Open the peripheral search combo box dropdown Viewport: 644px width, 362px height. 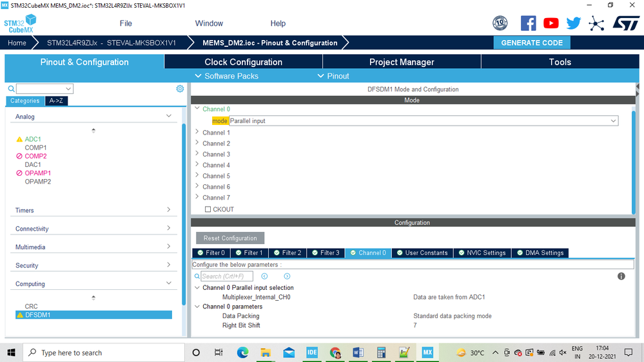coord(68,89)
